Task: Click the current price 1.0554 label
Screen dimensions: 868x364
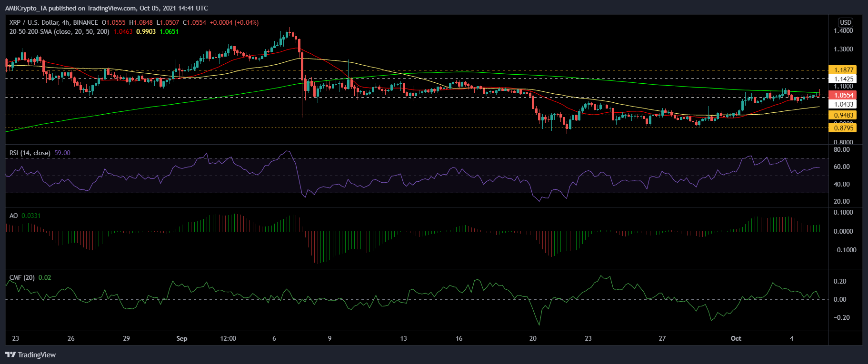Action: [x=843, y=95]
